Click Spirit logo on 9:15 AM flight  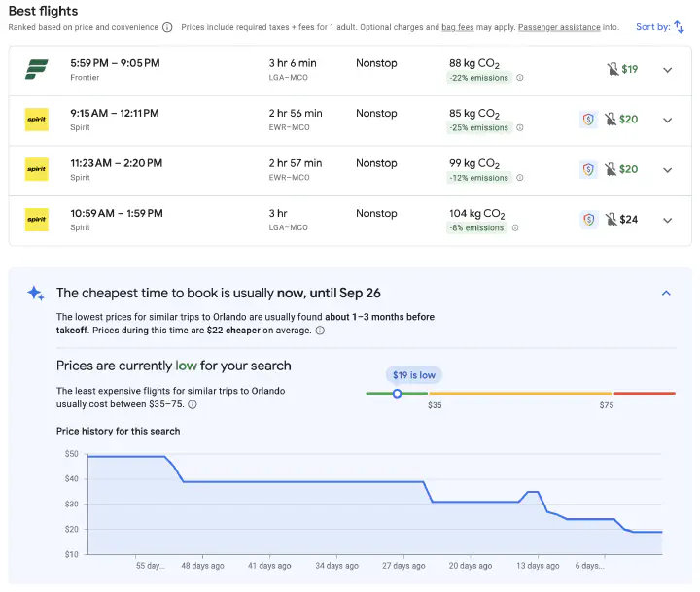tap(36, 120)
